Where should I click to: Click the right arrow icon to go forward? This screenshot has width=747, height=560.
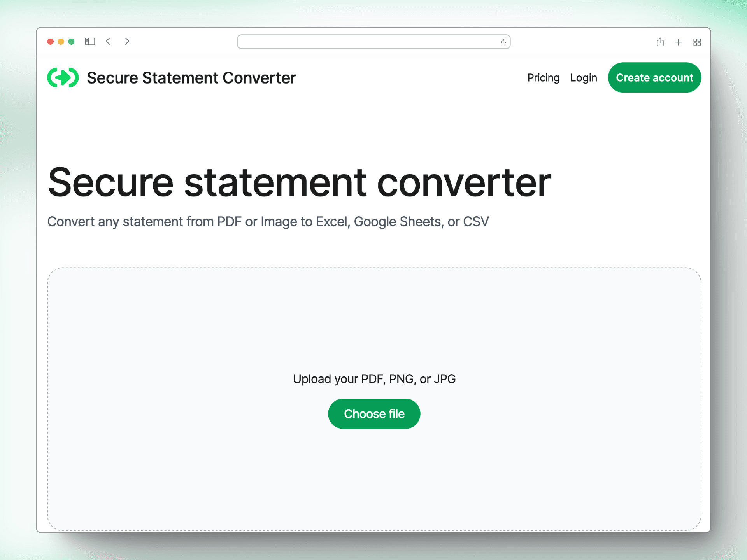pos(127,40)
